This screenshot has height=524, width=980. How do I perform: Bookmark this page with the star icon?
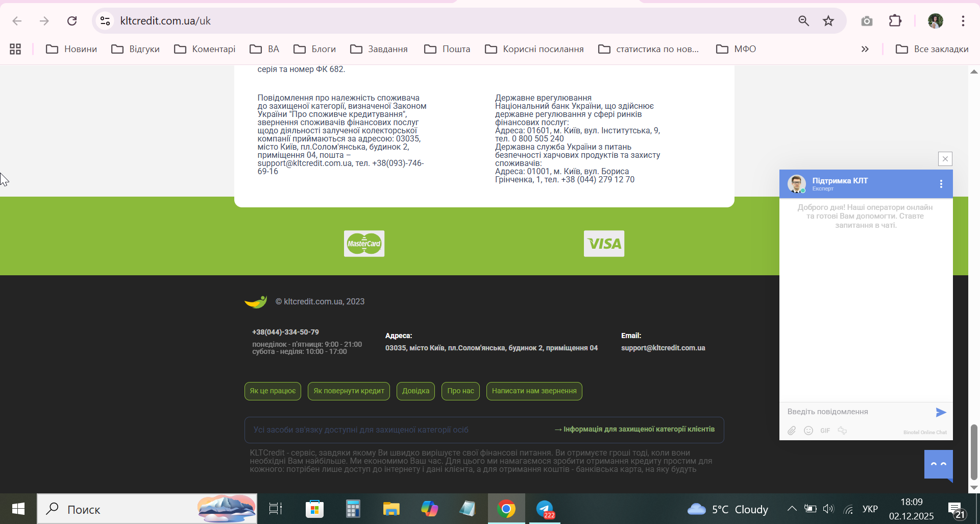828,21
